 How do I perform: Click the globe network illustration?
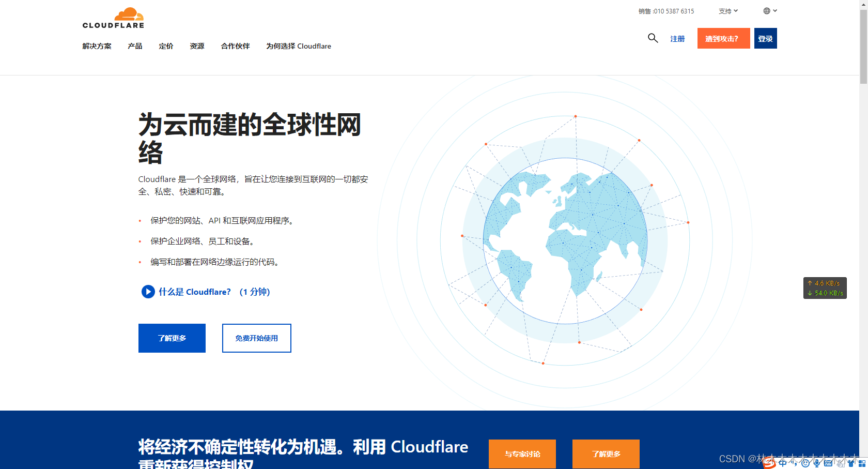[565, 240]
